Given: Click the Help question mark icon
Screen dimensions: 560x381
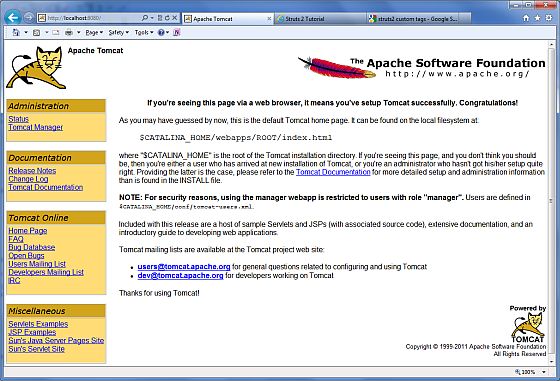Looking at the screenshot, I should point(161,32).
